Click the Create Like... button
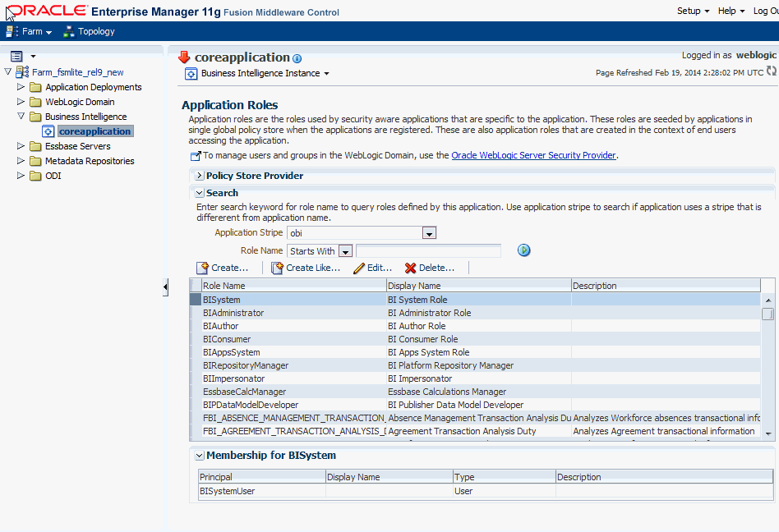Screen dimensions: 779x532 (x=306, y=268)
